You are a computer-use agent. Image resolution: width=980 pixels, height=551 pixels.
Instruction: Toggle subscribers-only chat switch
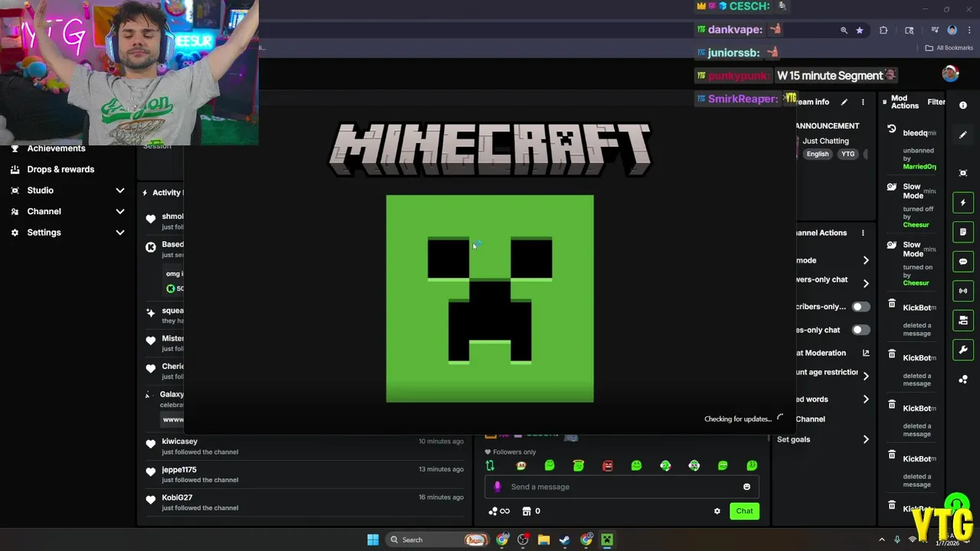(861, 307)
